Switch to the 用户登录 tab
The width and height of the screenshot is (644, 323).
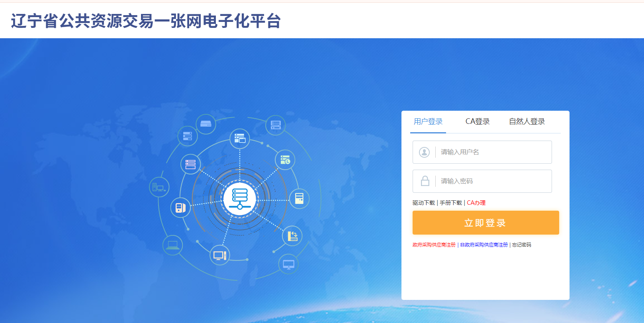point(428,121)
